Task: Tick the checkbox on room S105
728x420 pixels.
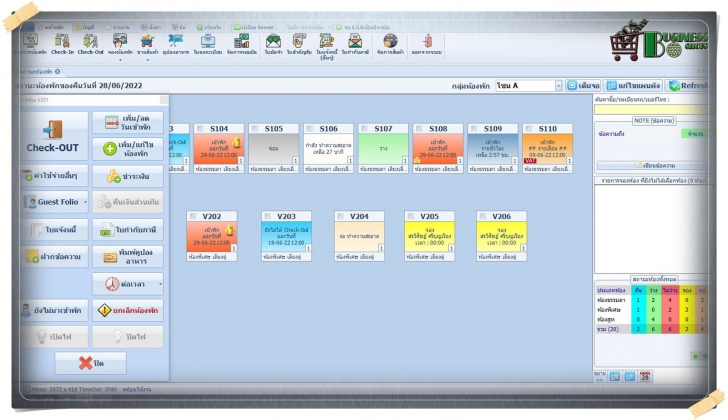Action: (255, 129)
